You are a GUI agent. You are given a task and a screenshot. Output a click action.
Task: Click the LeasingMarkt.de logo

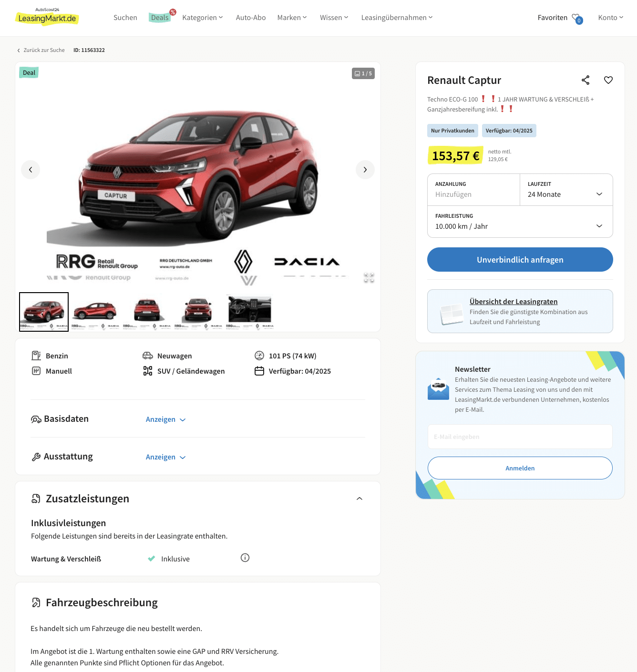(x=47, y=17)
